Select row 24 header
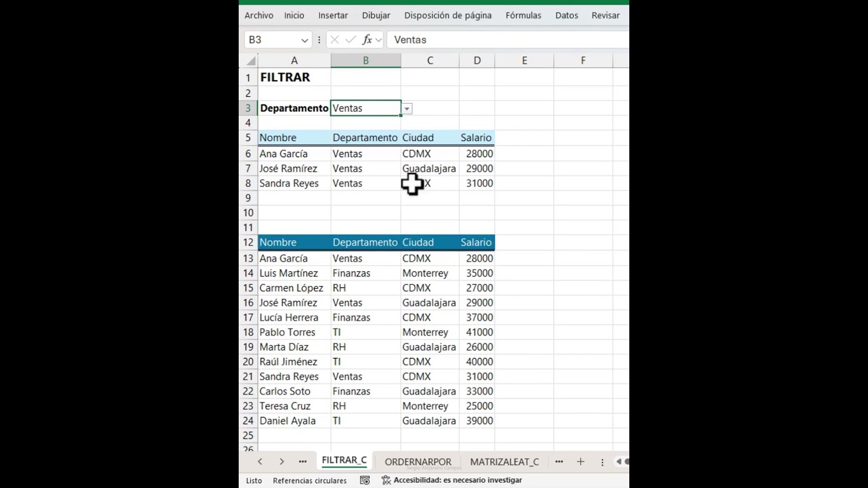Viewport: 868px width, 488px height. 248,421
